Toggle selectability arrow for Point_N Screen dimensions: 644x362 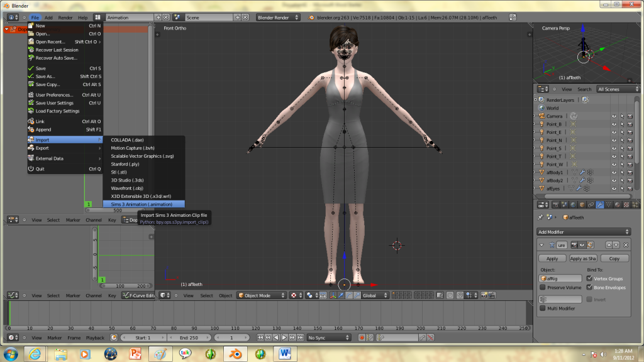[622, 140]
